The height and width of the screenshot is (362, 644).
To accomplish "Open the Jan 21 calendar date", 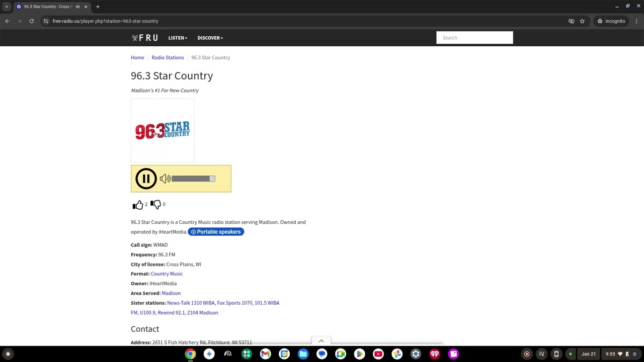I will coord(589,354).
